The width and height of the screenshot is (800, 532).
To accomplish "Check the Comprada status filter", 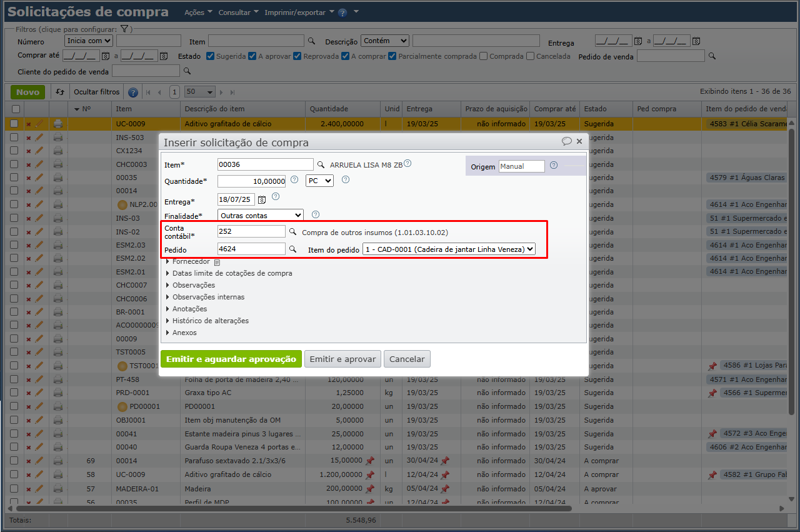I will 483,56.
